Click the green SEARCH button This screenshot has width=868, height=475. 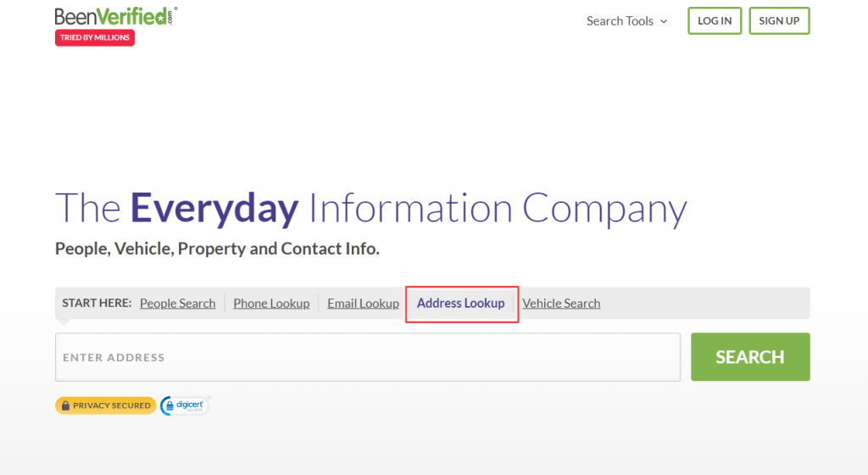(x=749, y=357)
